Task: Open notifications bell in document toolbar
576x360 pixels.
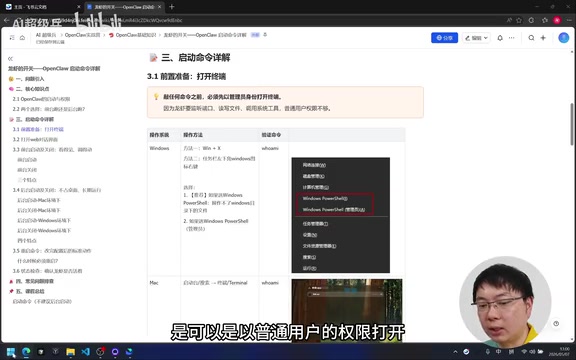Action: point(500,38)
